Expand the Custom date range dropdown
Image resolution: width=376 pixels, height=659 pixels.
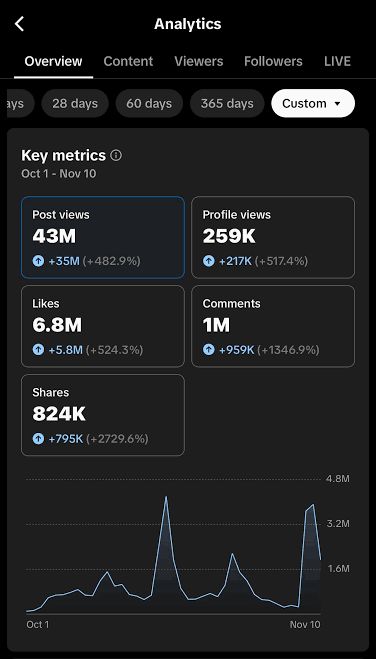313,103
